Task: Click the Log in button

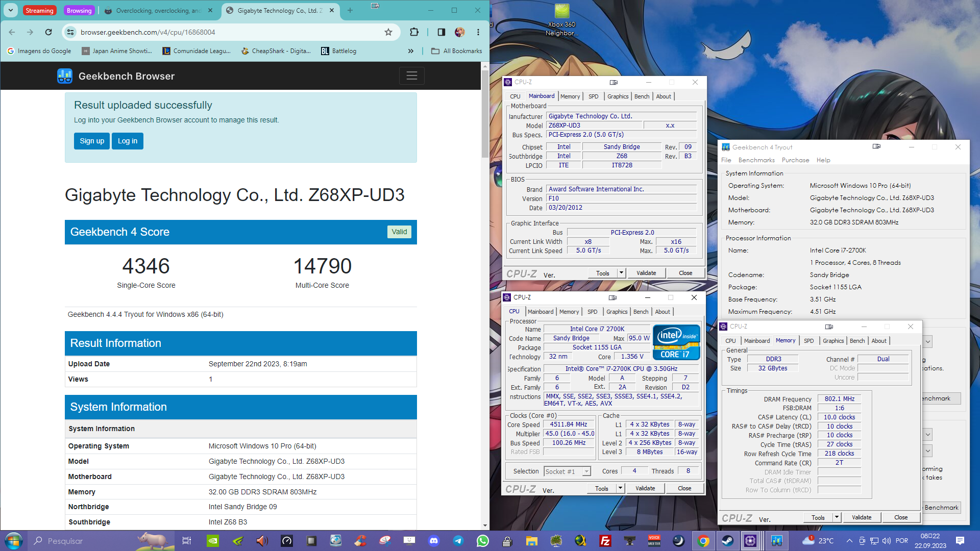Action: (x=128, y=141)
